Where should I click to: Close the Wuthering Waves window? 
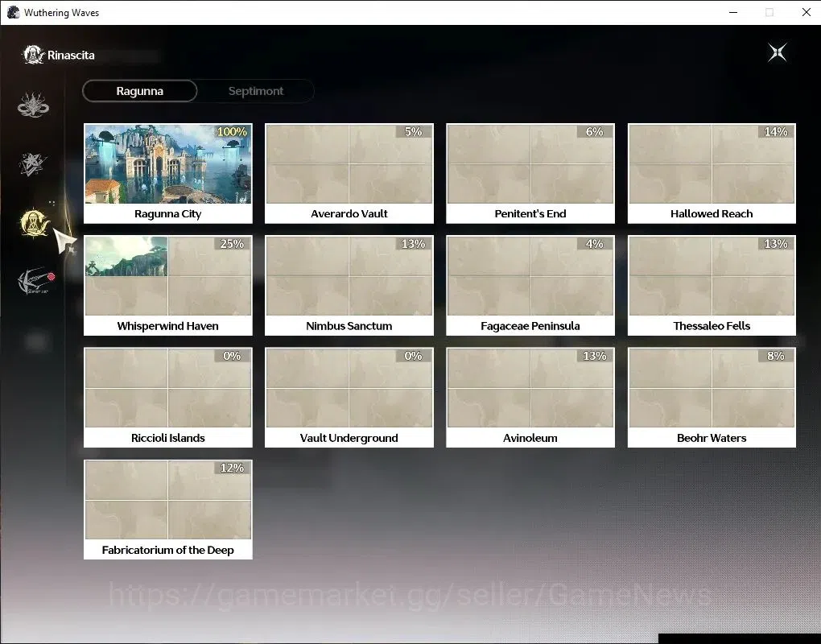[807, 12]
